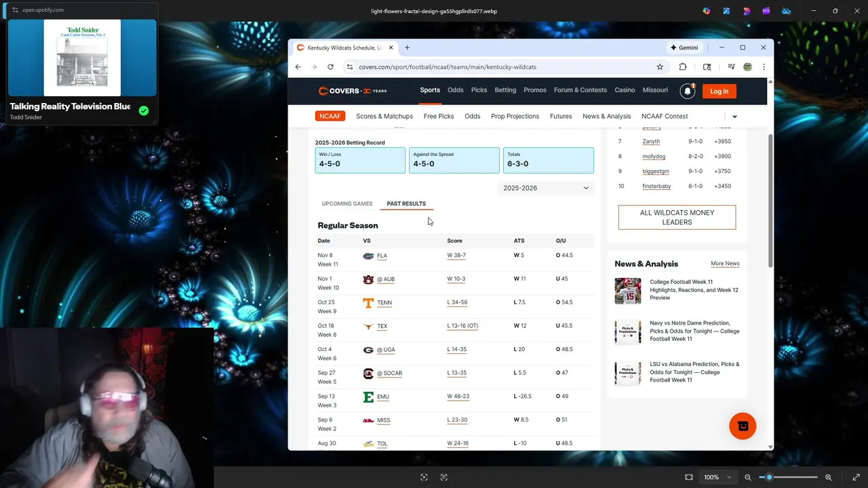This screenshot has height=488, width=868.
Task: Open Sports in Covers main menu
Action: click(x=430, y=90)
